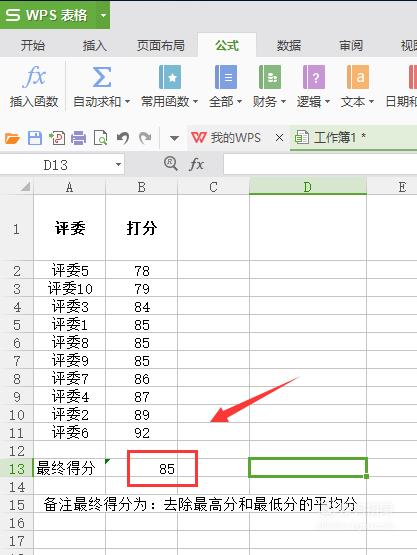This screenshot has width=417, height=555.
Task: Click the magnifier icon beside formula bar
Action: tap(171, 164)
